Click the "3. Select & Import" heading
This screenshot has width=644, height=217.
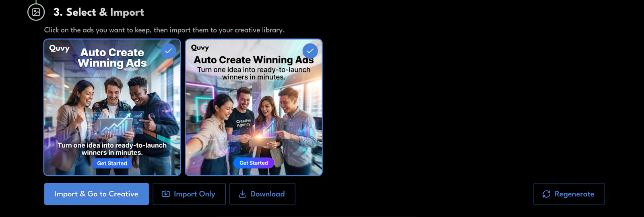(99, 12)
